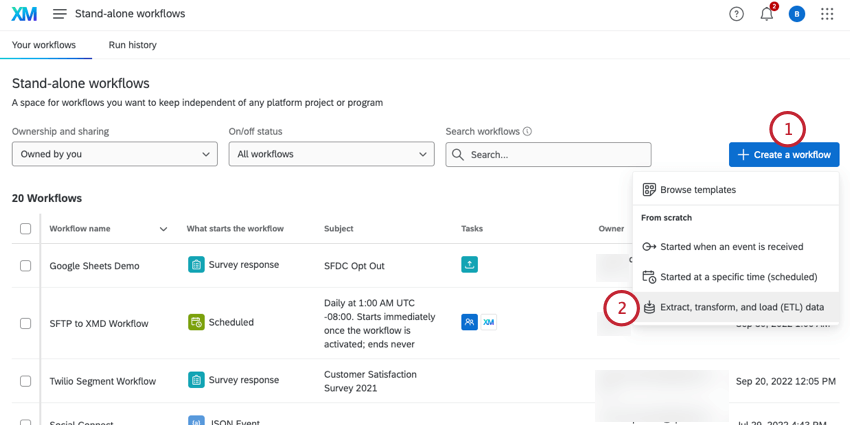Open the user account avatar
Viewport: 850px width, 425px height.
[796, 14]
